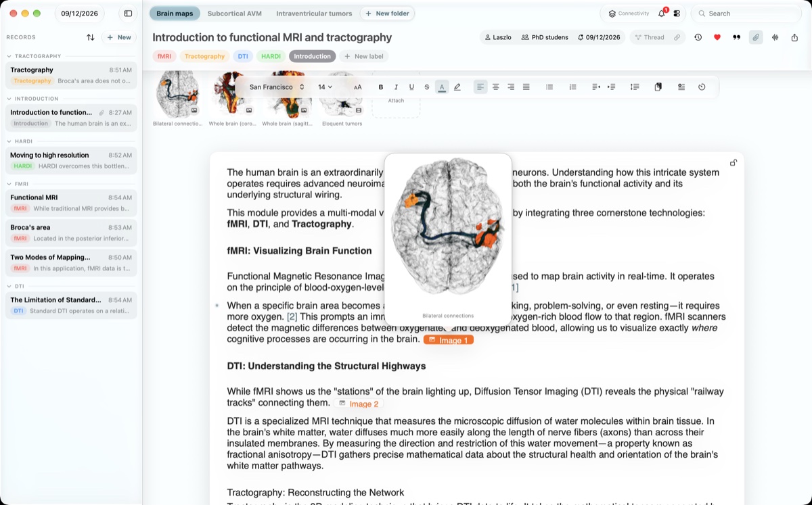The height and width of the screenshot is (505, 812).
Task: Toggle underline formatting
Action: [411, 87]
